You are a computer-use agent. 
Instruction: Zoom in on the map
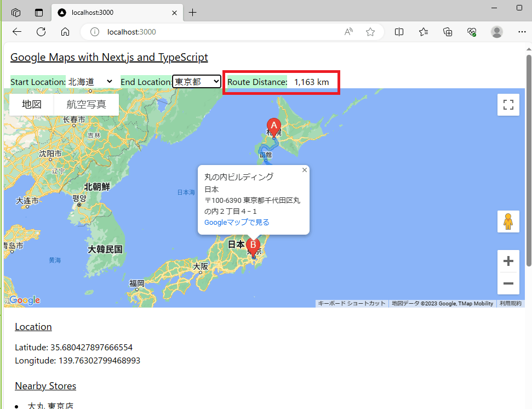tap(508, 261)
